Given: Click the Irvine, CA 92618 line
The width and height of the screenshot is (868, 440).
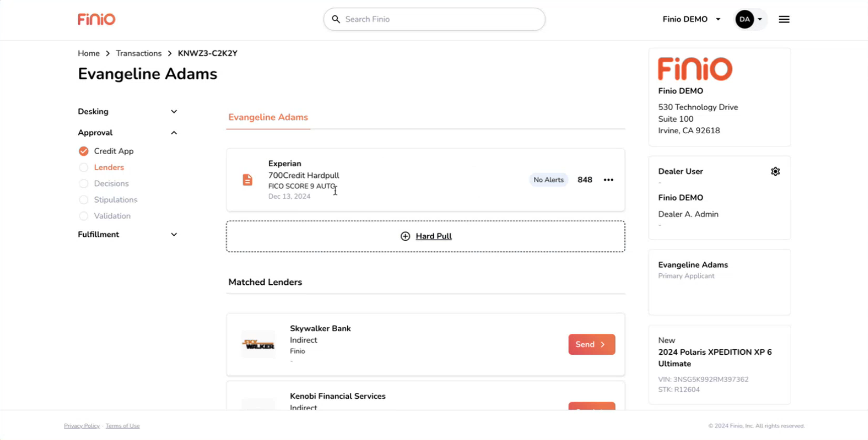Looking at the screenshot, I should 689,131.
